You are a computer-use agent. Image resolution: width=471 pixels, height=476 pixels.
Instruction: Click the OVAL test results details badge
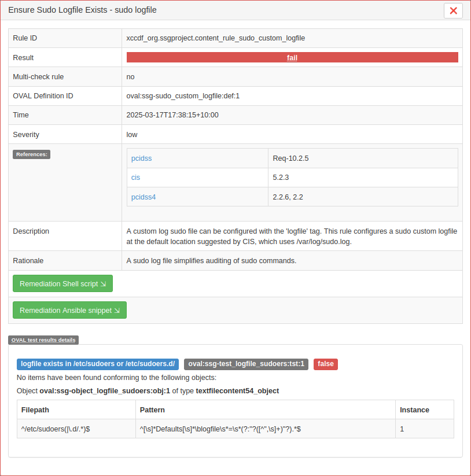coord(43,340)
